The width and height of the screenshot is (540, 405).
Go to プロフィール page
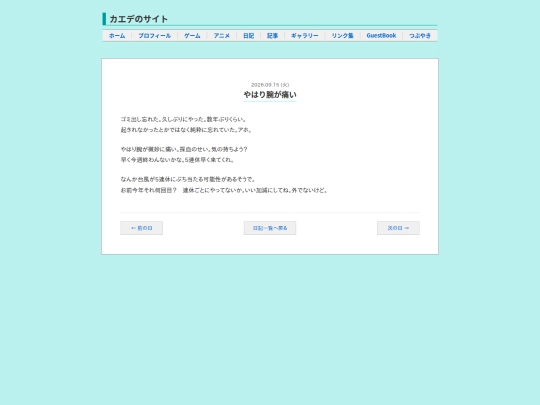click(x=155, y=35)
